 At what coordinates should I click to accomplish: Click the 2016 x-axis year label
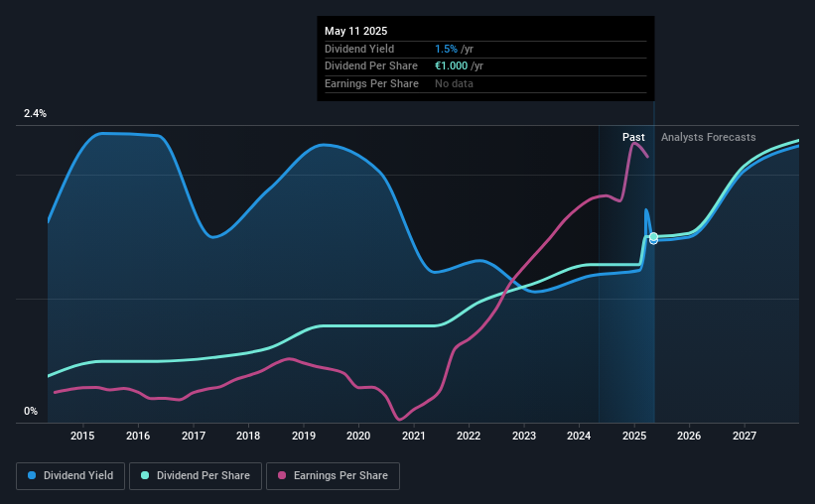tap(138, 436)
